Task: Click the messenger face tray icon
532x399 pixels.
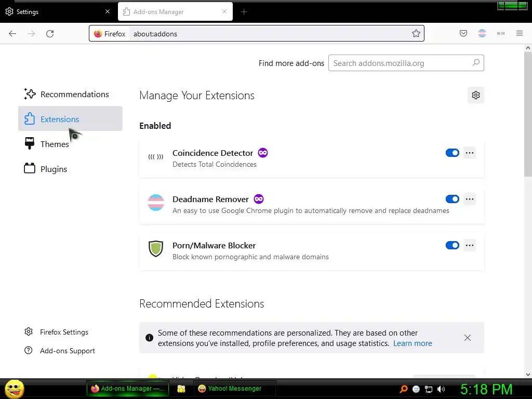Action: [416, 389]
